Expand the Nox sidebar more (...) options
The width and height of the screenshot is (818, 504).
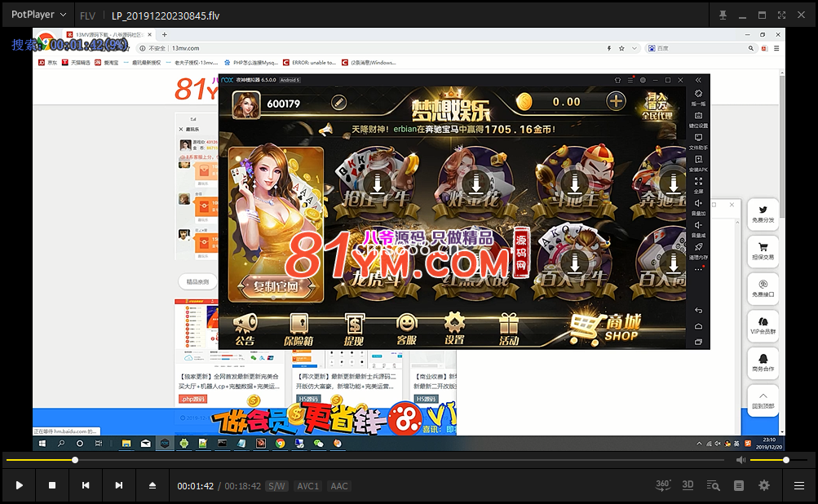699,270
